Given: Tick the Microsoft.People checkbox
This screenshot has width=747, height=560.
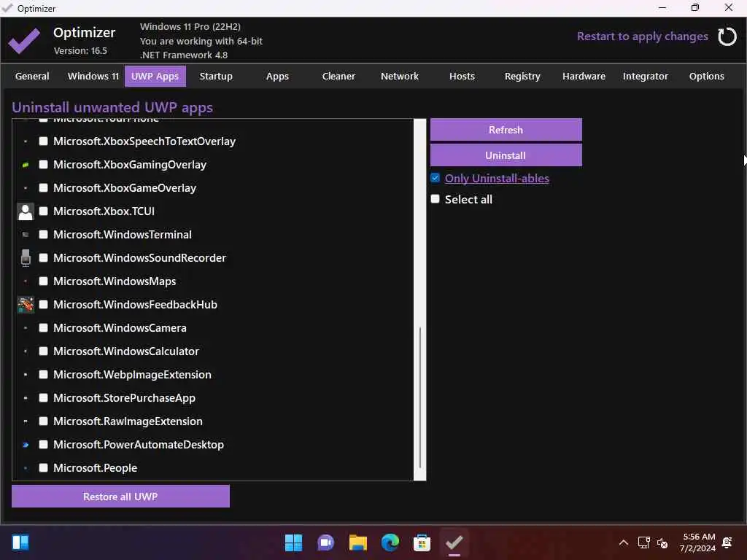Looking at the screenshot, I should coord(43,468).
